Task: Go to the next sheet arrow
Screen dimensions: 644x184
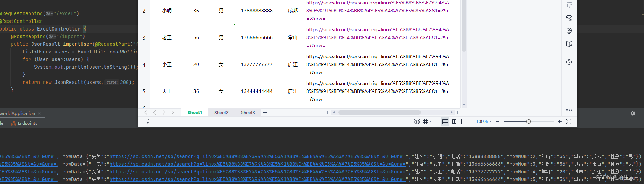Action: pyautogui.click(x=164, y=112)
